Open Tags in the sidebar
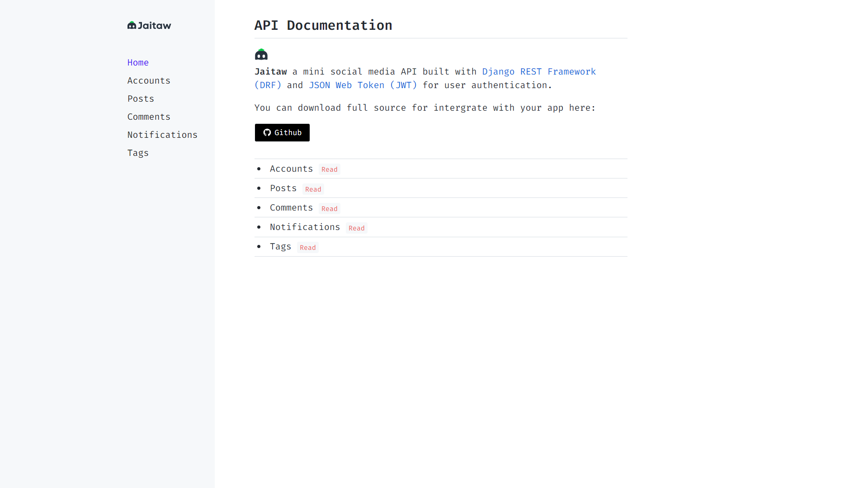The image size is (868, 488). point(138,153)
